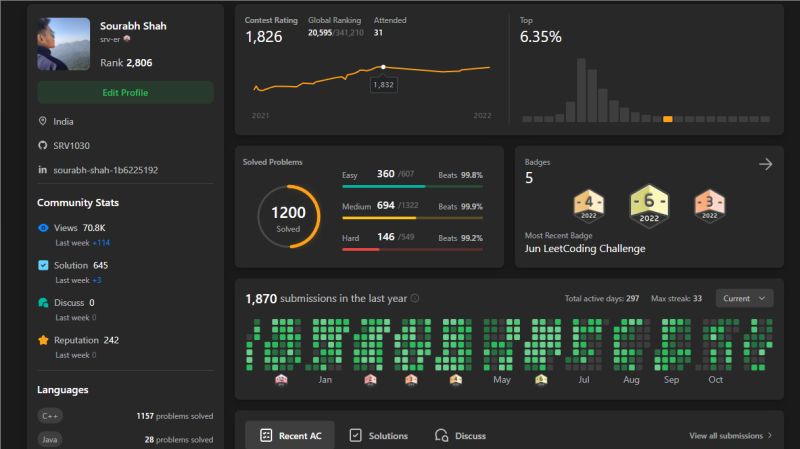Click the Medium problems progress bar
This screenshot has width=800, height=449.
(412, 218)
